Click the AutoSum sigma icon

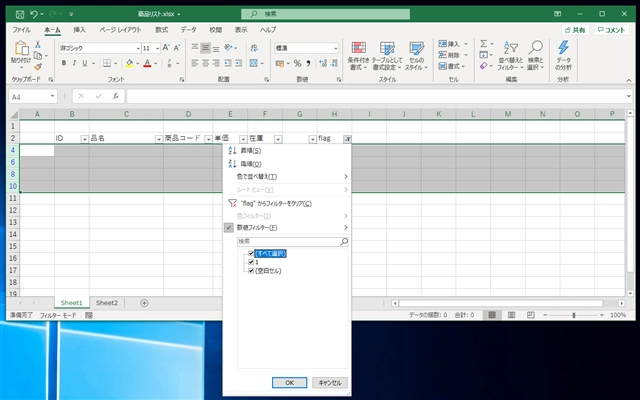(484, 44)
